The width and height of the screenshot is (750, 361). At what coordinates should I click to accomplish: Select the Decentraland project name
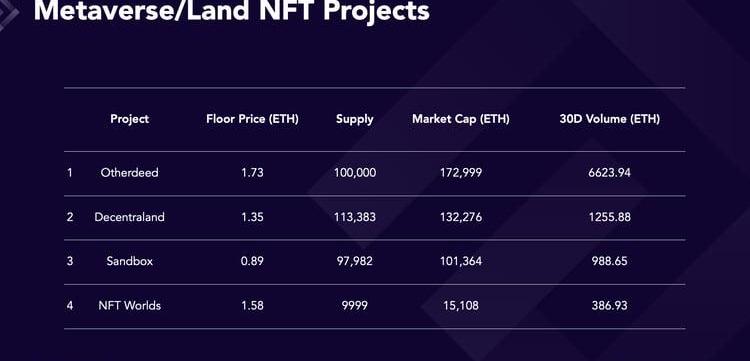coord(129,217)
